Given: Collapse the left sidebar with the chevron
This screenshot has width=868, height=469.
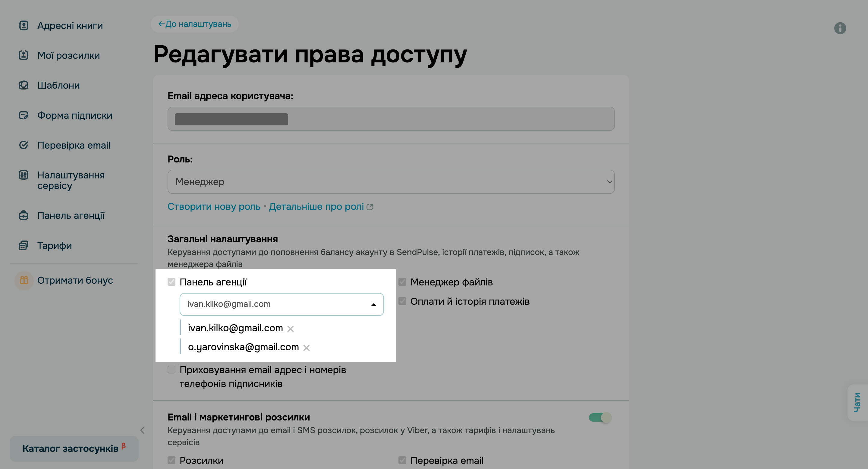Looking at the screenshot, I should [x=143, y=430].
